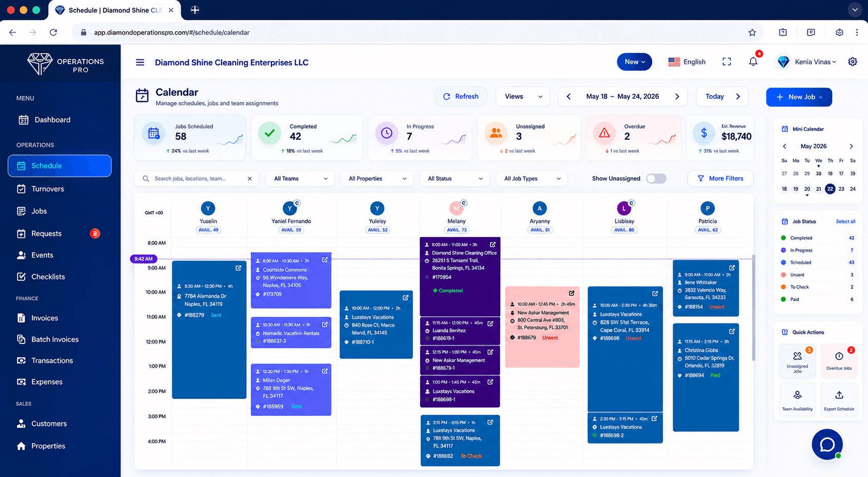
Task: Click Patricia's avatar
Action: [x=707, y=208]
